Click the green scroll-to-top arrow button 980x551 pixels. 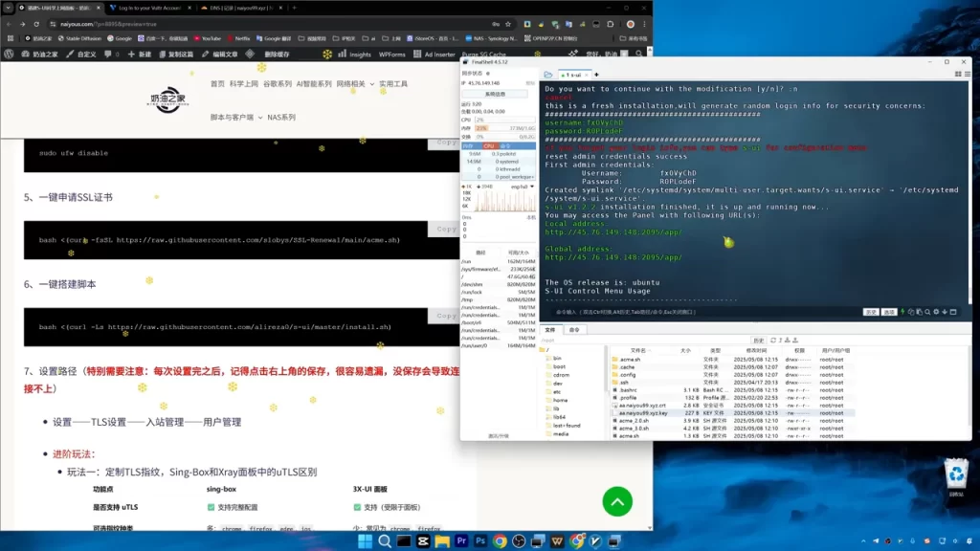point(617,501)
